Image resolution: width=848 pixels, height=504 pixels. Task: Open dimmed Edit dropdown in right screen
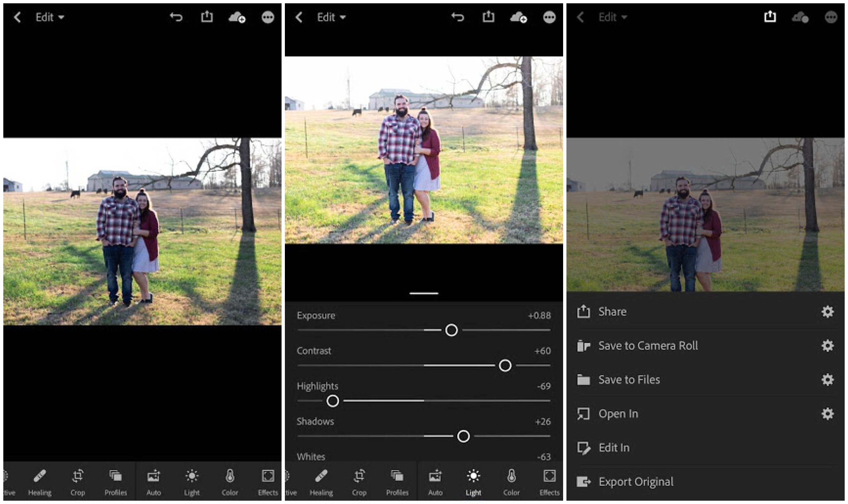613,17
